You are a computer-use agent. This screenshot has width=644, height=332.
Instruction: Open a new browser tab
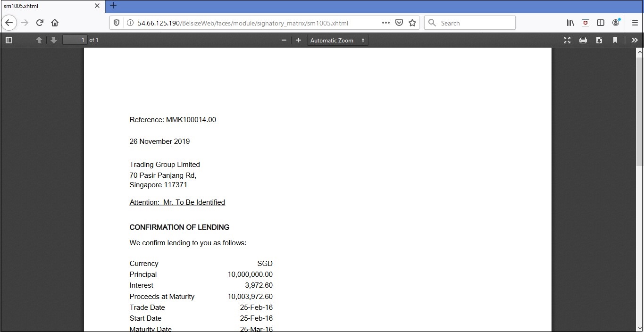point(113,6)
